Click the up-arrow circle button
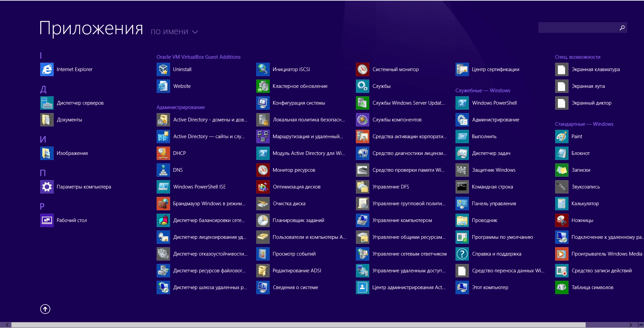644x328 pixels. 45,309
